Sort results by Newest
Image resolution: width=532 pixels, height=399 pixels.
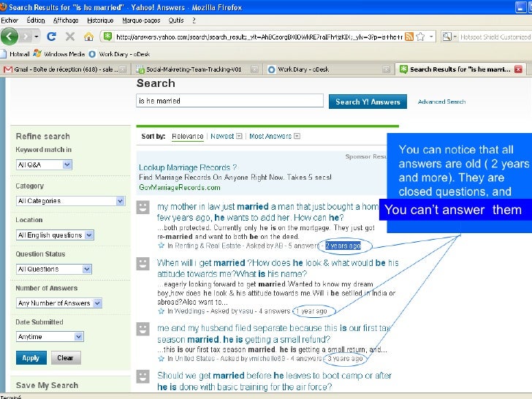point(222,136)
